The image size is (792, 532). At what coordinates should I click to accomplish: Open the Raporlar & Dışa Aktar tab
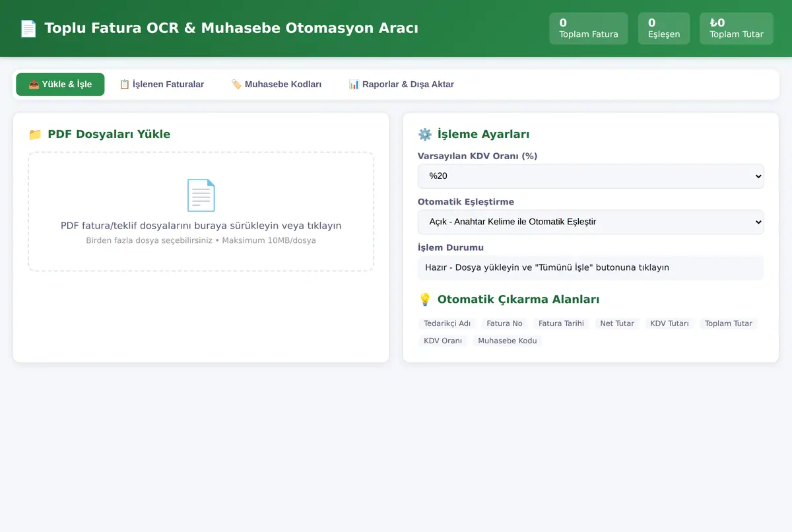[x=401, y=84]
